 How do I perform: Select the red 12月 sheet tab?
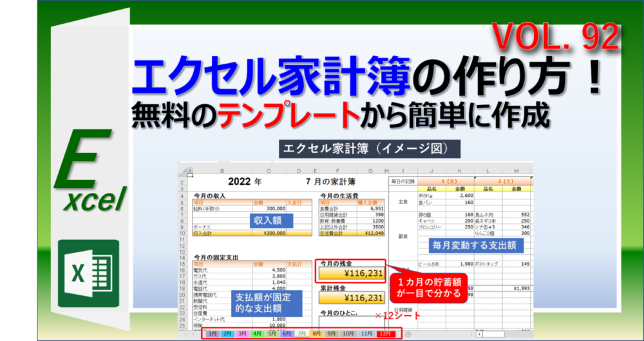click(385, 333)
